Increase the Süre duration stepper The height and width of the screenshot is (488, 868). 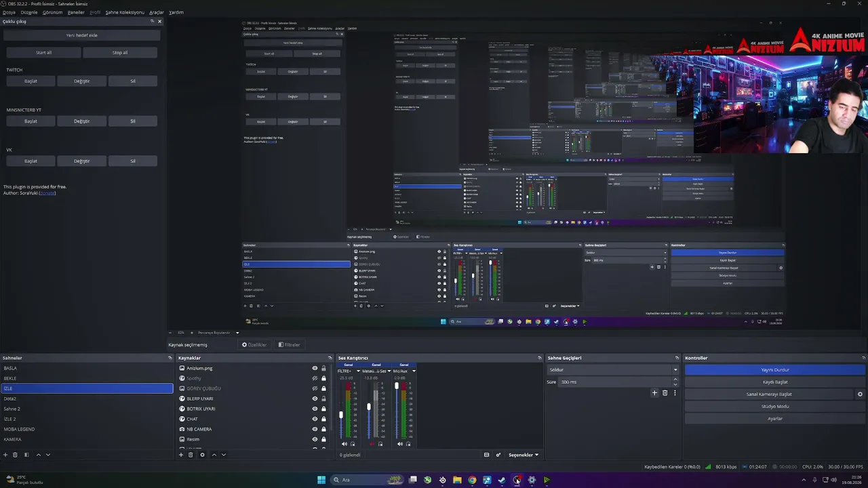[675, 380]
